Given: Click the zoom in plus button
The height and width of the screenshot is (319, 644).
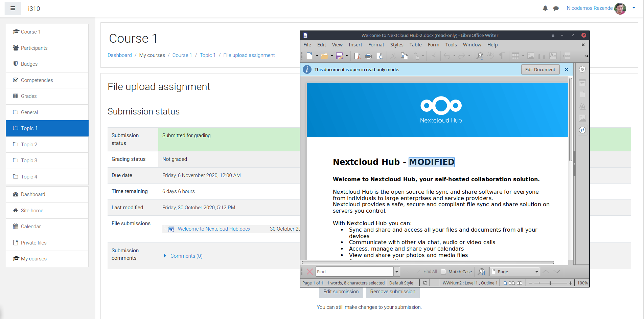Looking at the screenshot, I should [571, 283].
